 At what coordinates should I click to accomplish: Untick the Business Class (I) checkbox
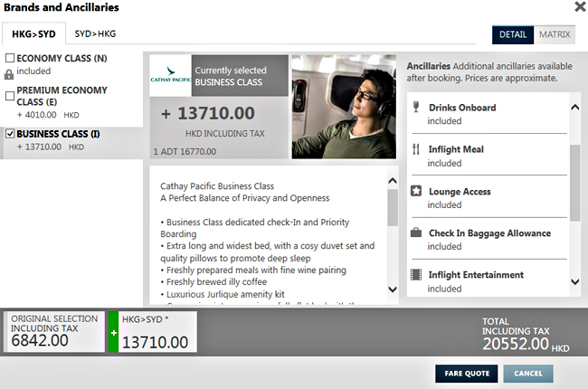(x=10, y=134)
